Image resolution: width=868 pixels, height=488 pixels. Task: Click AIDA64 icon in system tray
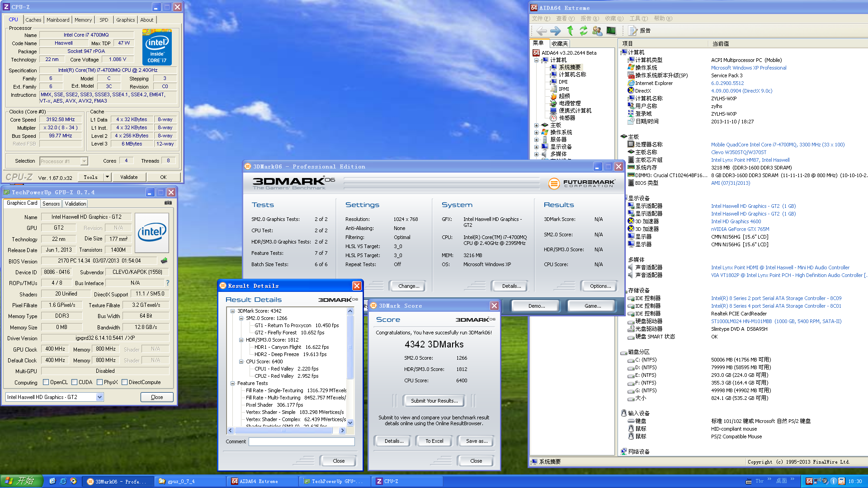[809, 481]
